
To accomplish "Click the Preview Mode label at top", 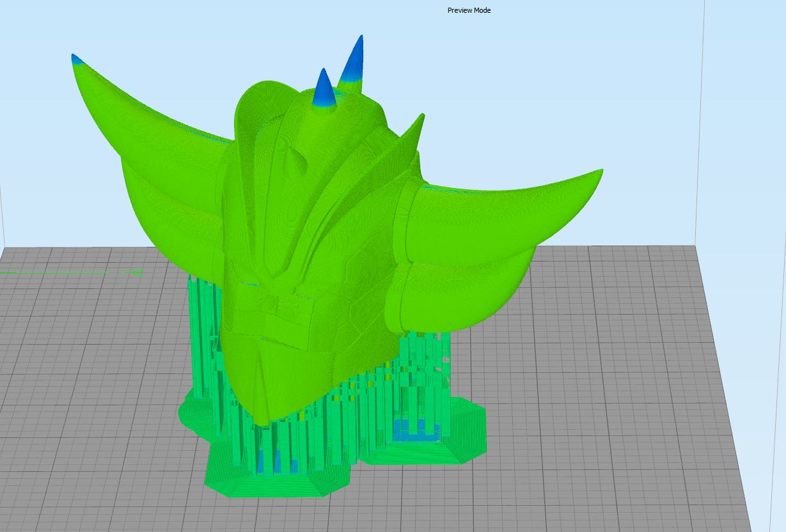I will click(x=469, y=10).
